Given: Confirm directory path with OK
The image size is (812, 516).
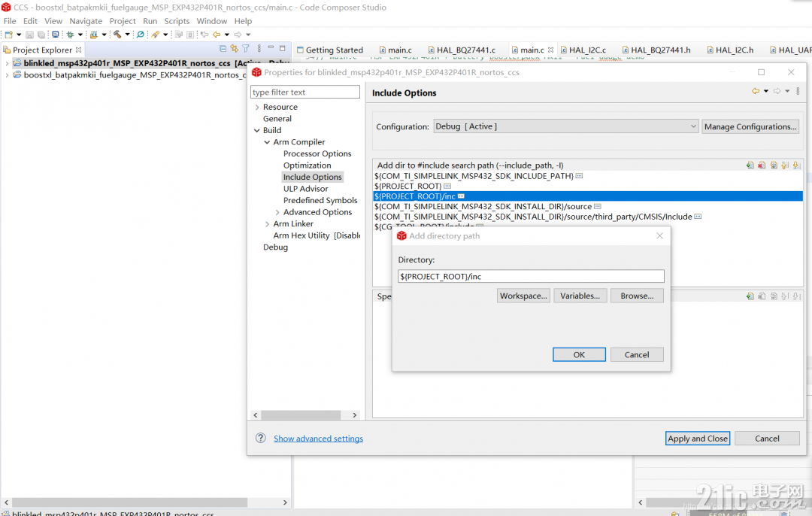Looking at the screenshot, I should pos(579,354).
